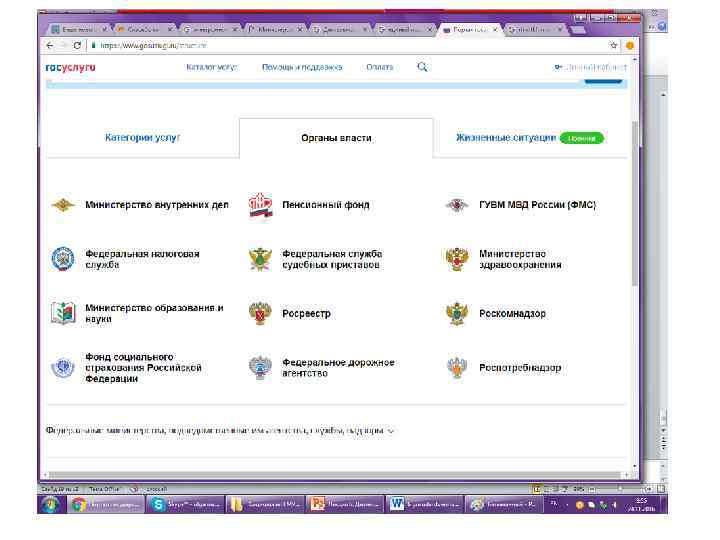Switch to Категории услуг tab
The height and width of the screenshot is (540, 720).
[x=143, y=137]
